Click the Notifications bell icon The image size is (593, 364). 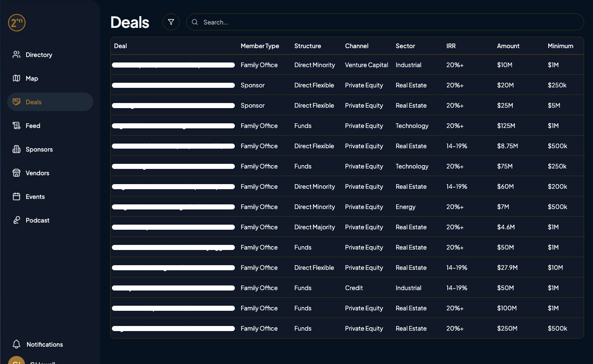(16, 344)
